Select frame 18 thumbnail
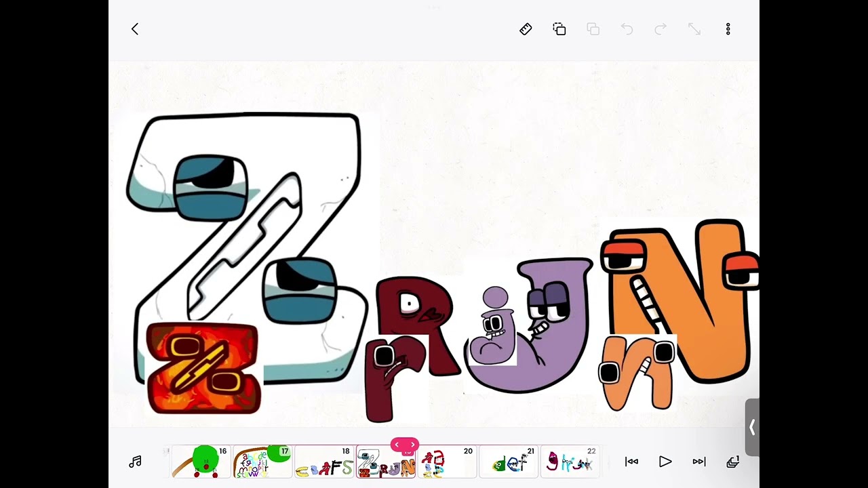 (324, 462)
